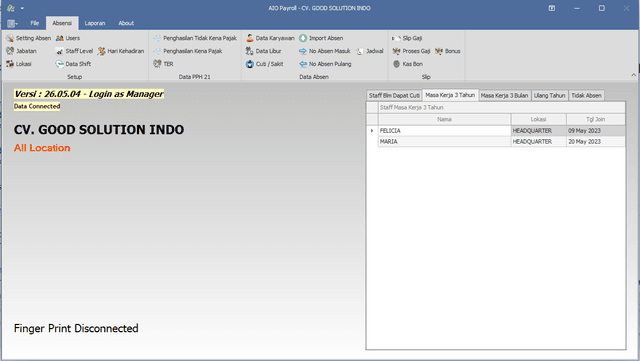Switch to Masa Kerja 3 Bulan tab

click(504, 96)
